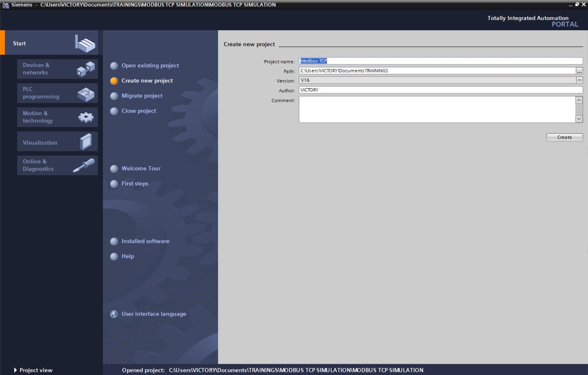Screen dimensions: 588x375
Task: Open First steps
Action: click(135, 183)
